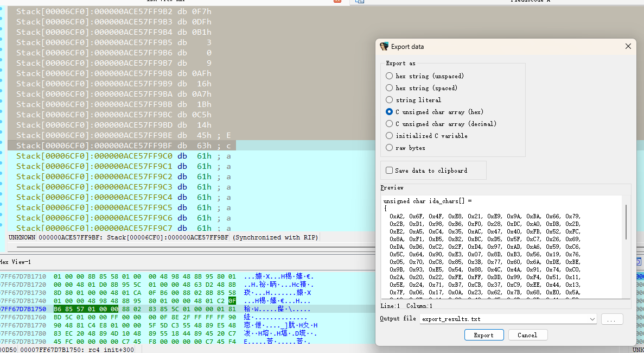Click the IDA icon in Export data title
644x353 pixels.
pyautogui.click(x=384, y=47)
